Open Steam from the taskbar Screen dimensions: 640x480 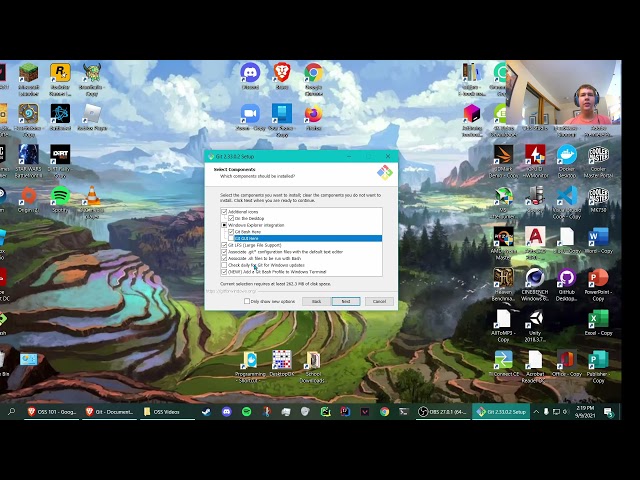pyautogui.click(x=207, y=412)
